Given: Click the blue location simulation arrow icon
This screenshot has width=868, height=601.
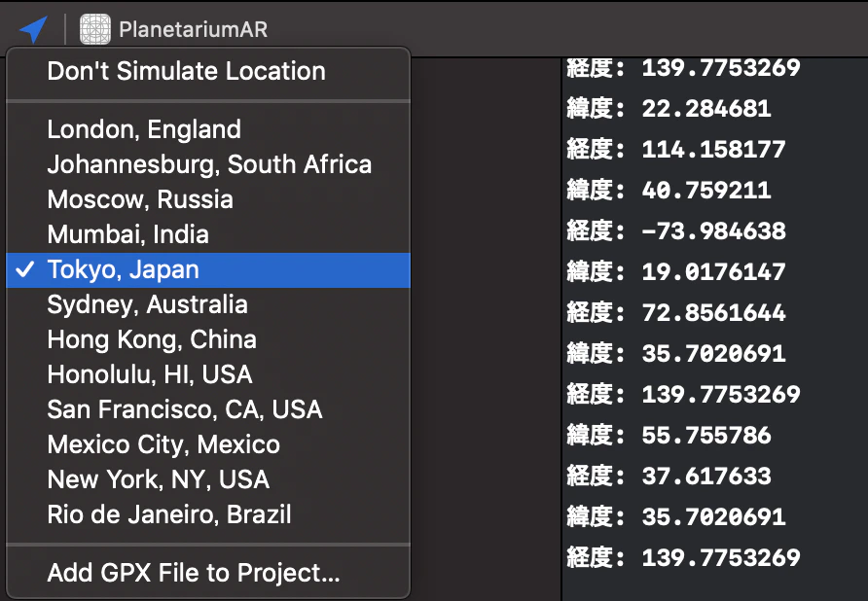Looking at the screenshot, I should tap(34, 29).
